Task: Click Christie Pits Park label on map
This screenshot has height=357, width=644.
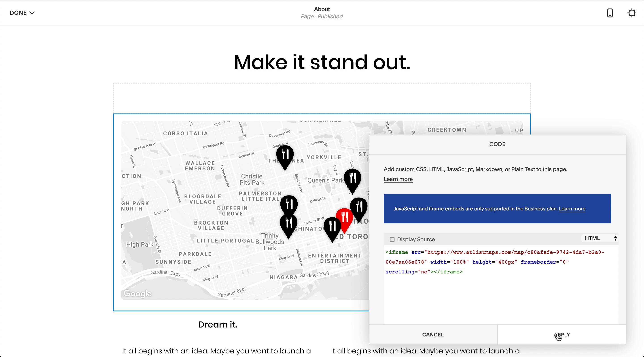Action: (252, 179)
